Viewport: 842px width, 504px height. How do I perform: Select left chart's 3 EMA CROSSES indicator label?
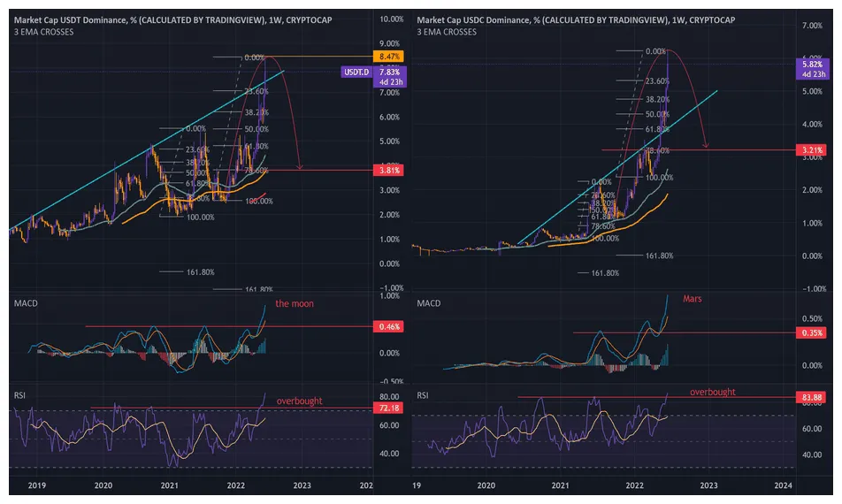coord(42,32)
